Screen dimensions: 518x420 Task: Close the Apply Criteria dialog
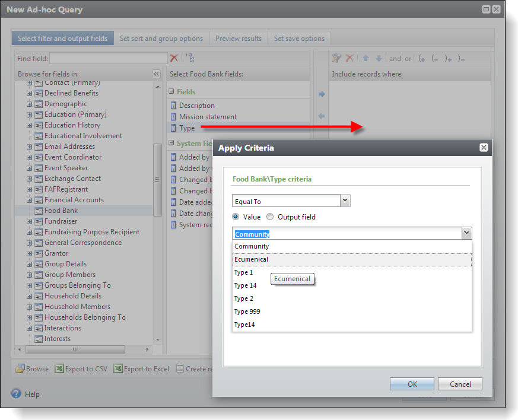click(484, 148)
